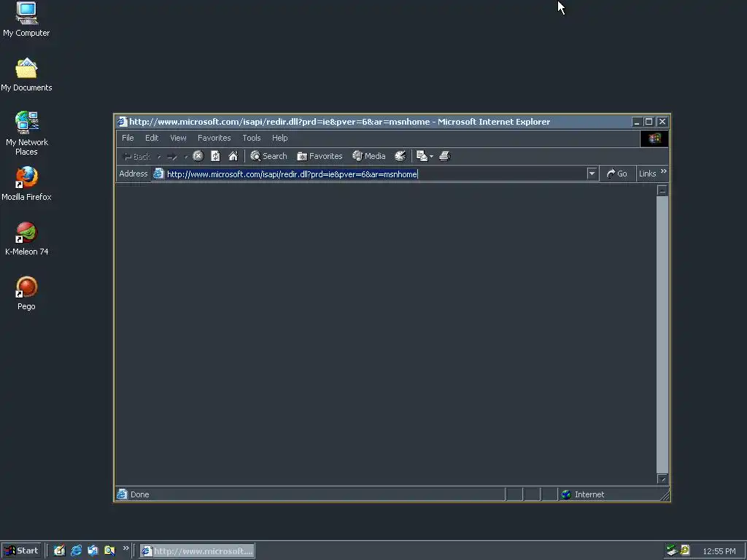Click the vertical scrollbar track
747x560 pixels.
pos(662,334)
